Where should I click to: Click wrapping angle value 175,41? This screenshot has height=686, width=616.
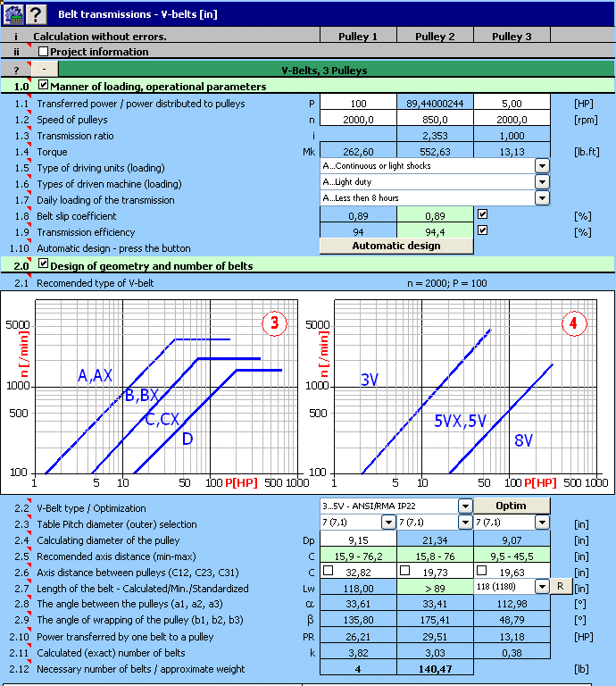435,620
